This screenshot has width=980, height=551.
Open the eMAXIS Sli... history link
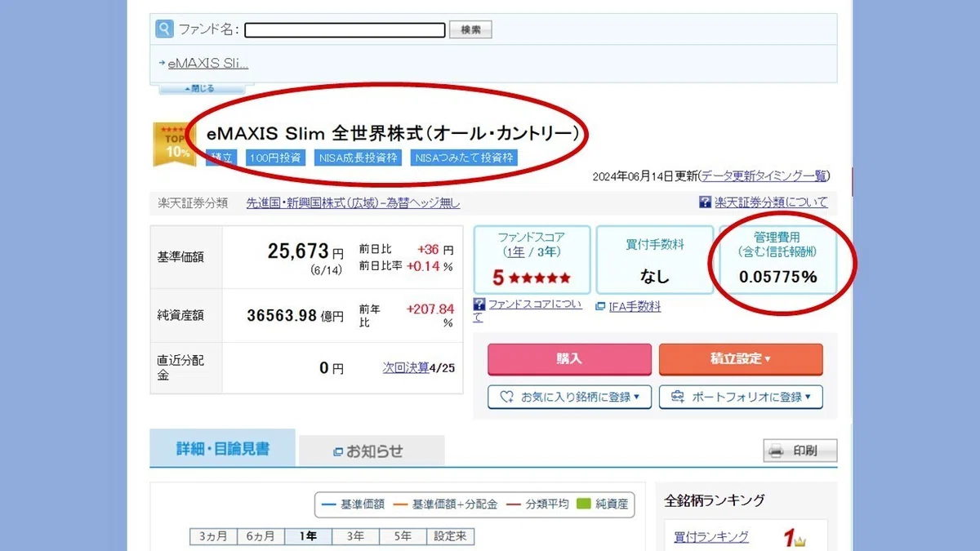pyautogui.click(x=207, y=63)
